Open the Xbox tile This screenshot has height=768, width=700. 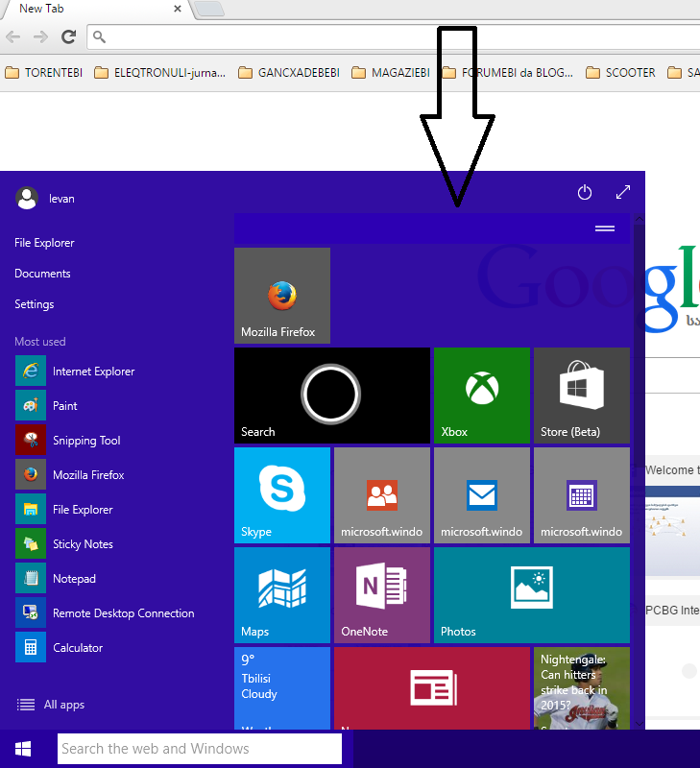point(482,396)
